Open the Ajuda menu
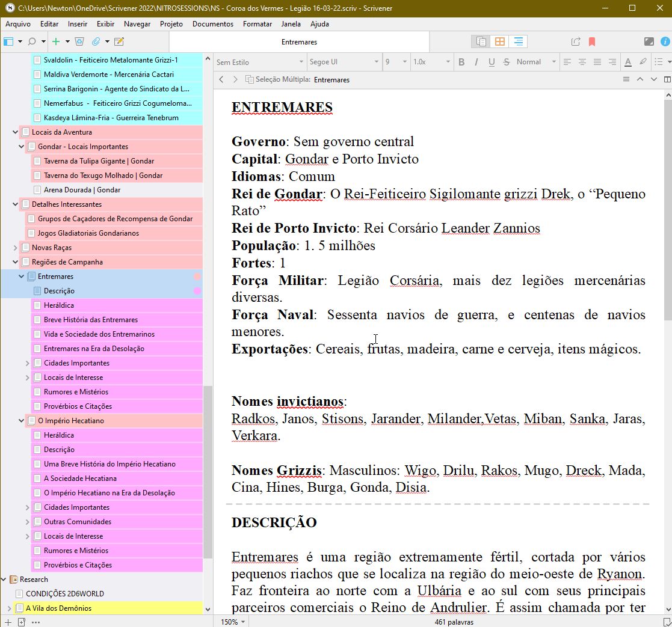Screen dimensions: 672x627 (x=319, y=24)
